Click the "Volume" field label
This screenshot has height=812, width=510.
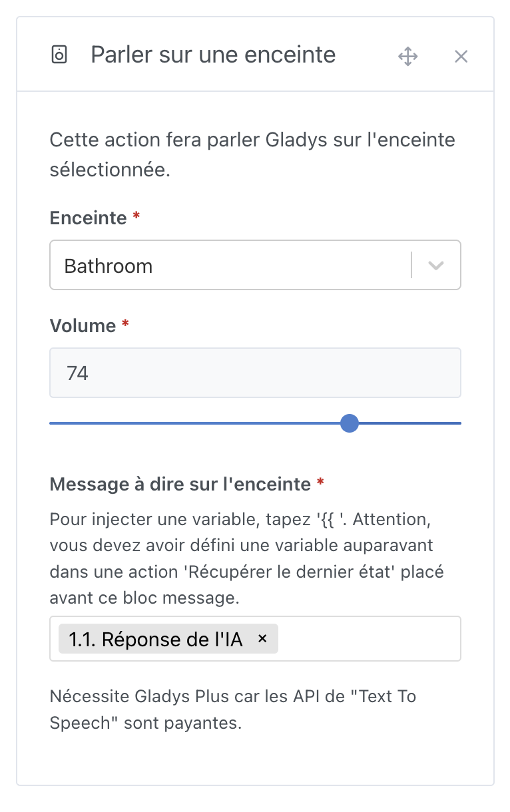pos(83,325)
